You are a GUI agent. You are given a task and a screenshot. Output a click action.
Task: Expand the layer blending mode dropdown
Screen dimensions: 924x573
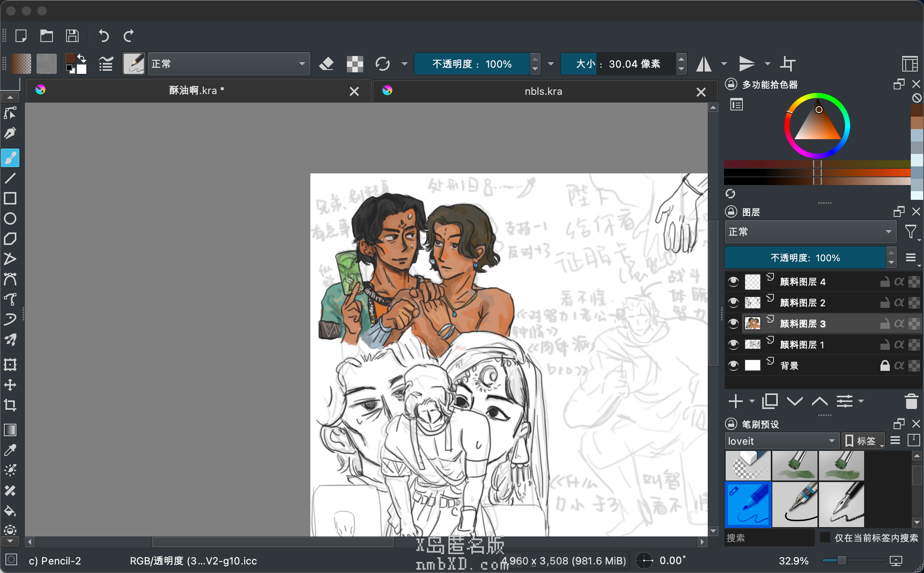click(810, 232)
